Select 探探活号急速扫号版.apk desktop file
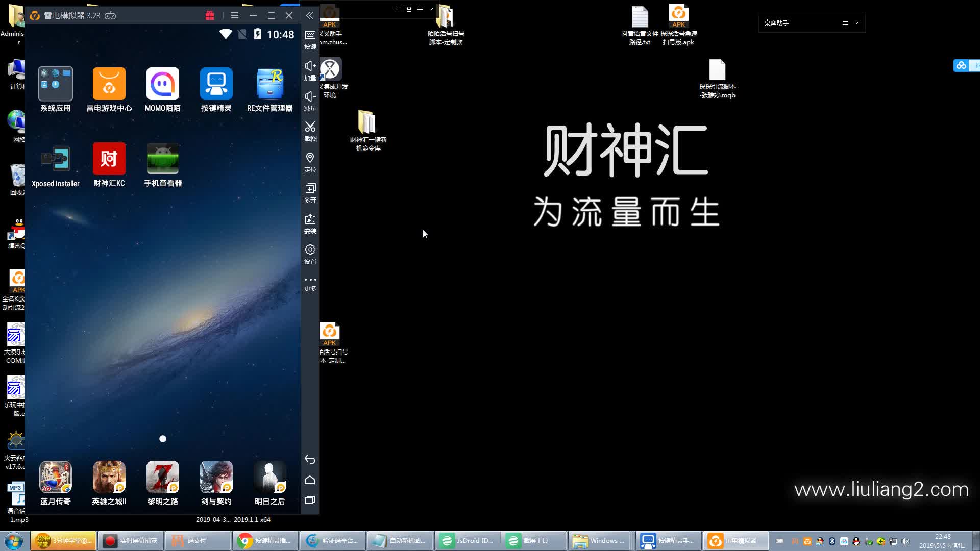 point(678,26)
